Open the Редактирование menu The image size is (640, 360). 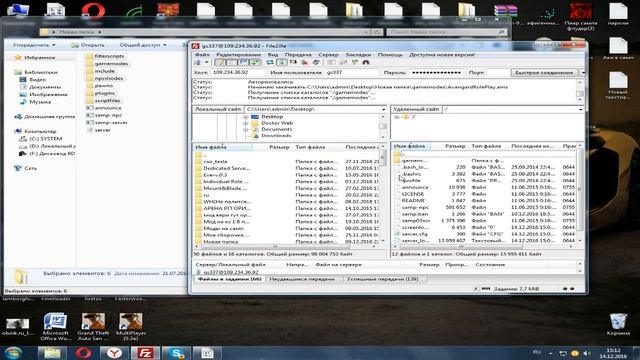[x=238, y=54]
